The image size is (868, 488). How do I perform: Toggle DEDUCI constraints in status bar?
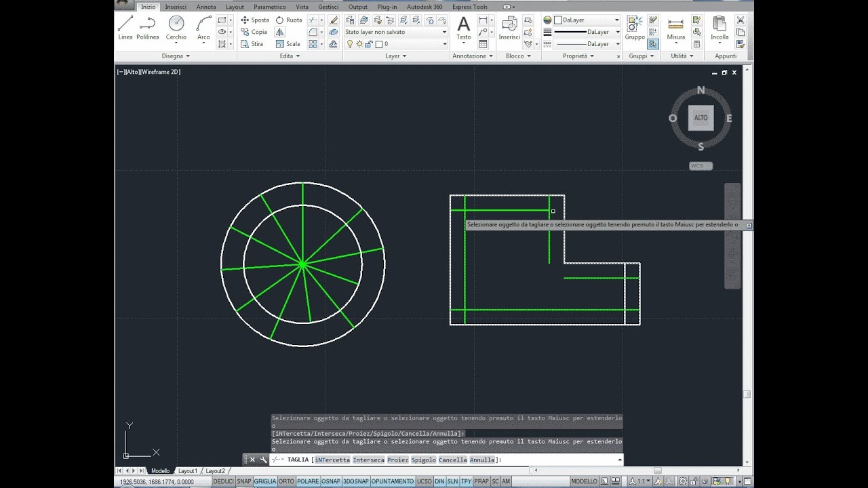click(223, 481)
